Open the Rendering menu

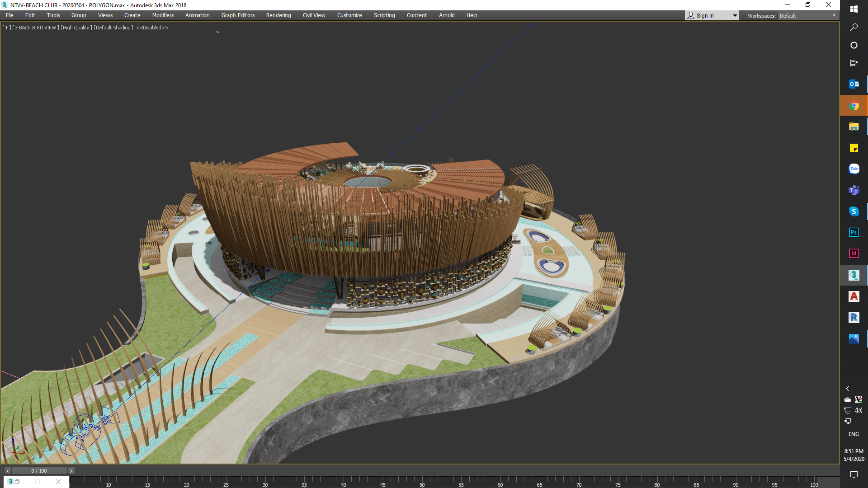(278, 15)
